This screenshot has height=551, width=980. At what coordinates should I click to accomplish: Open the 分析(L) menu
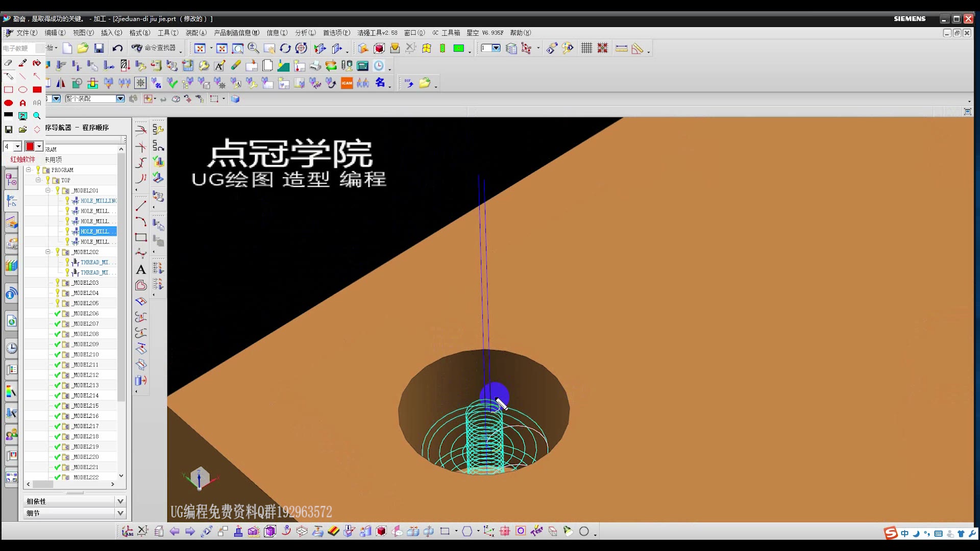pyautogui.click(x=305, y=33)
